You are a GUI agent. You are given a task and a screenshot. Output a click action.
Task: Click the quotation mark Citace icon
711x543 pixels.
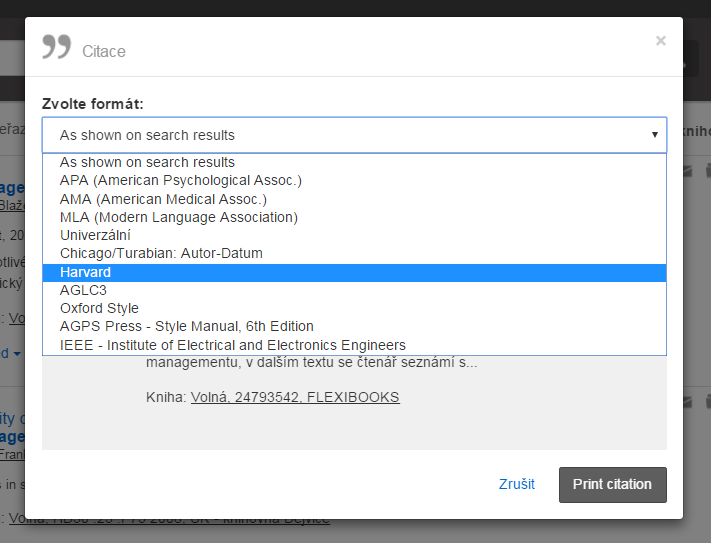tap(57, 47)
